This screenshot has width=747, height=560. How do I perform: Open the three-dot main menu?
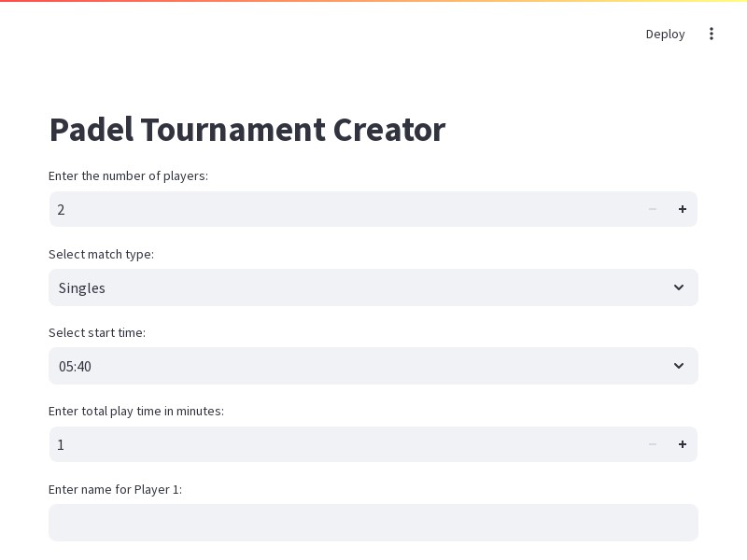coord(712,34)
